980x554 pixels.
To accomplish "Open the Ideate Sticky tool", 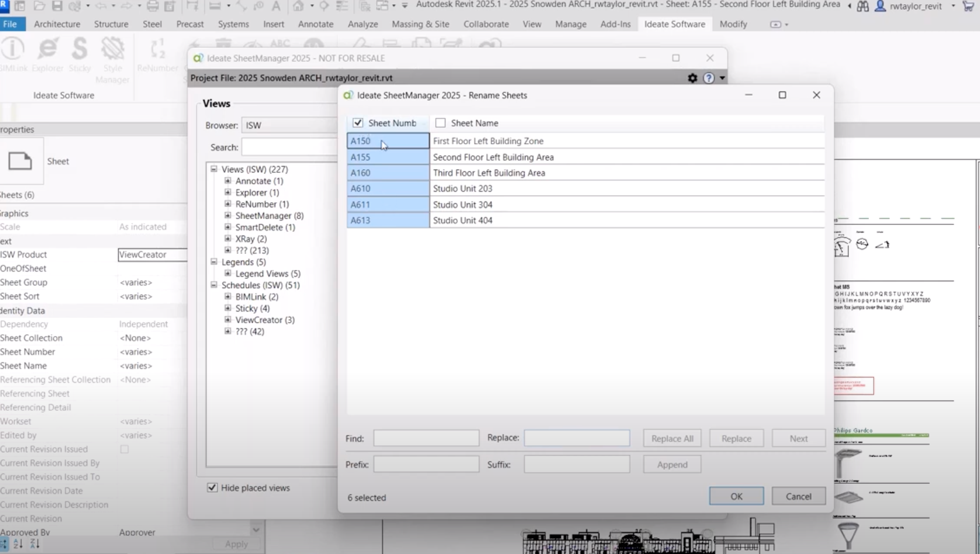I will pyautogui.click(x=80, y=56).
